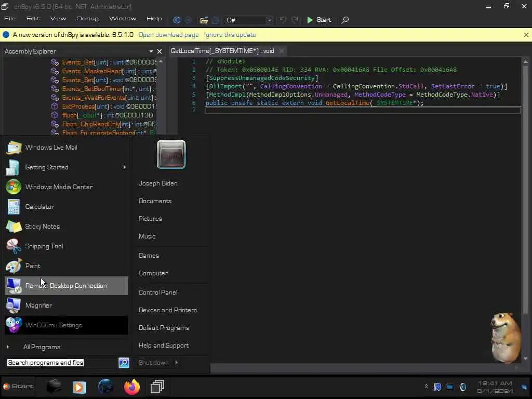532x399 pixels.
Task: Click Assembly Explorer scroll up arrow
Action: point(161,61)
